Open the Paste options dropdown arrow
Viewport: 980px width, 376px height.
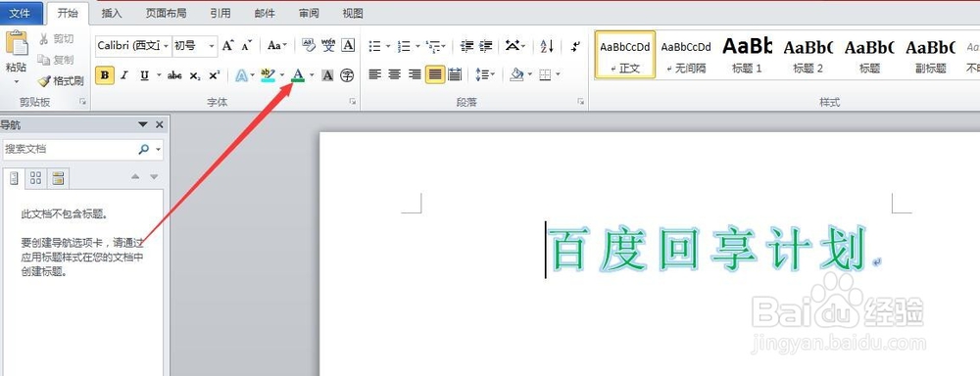click(17, 81)
